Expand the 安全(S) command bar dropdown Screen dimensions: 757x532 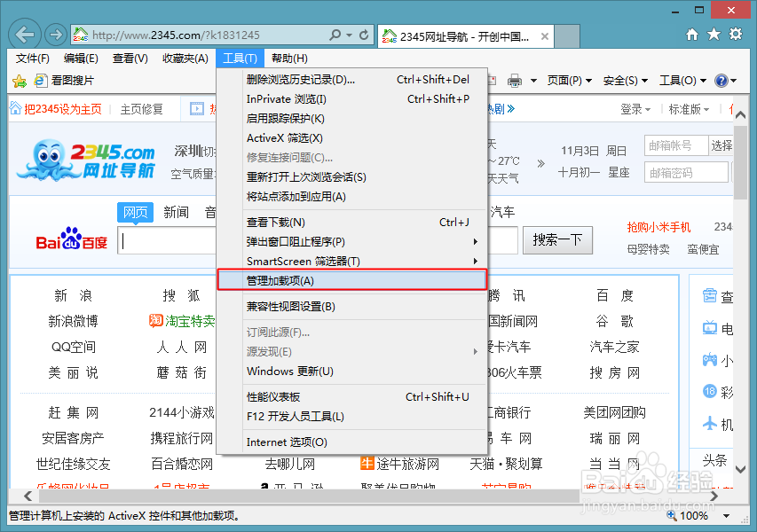(x=626, y=81)
